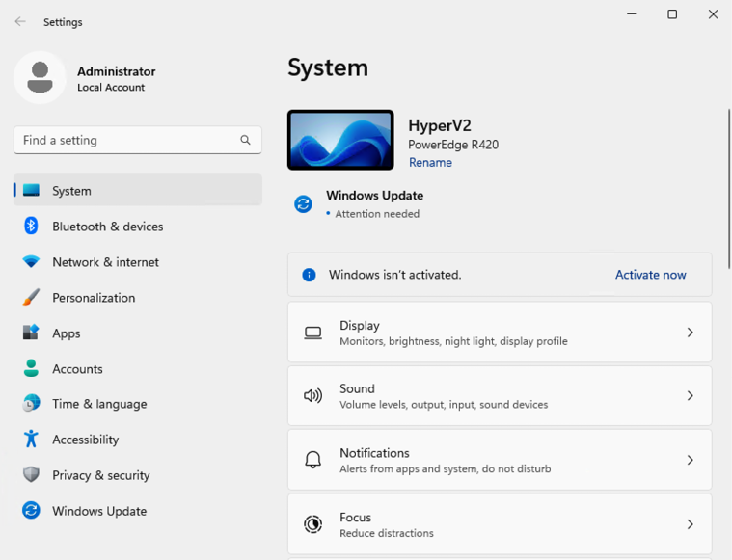Open the Notifications settings title

click(374, 453)
